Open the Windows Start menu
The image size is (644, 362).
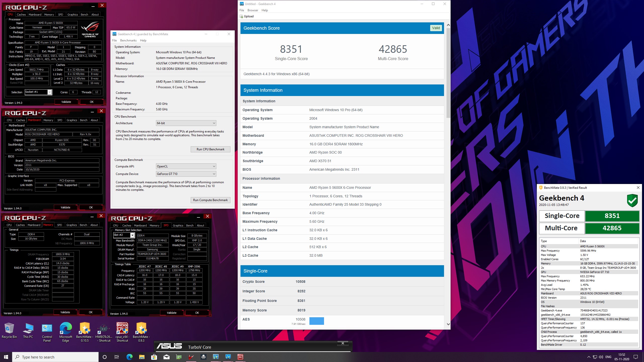[6, 357]
